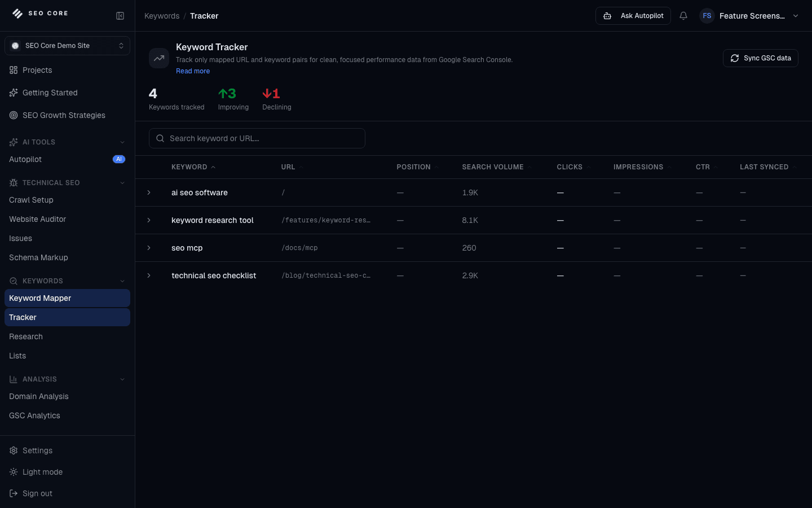Sort by the Last Synced column

pos(768,167)
